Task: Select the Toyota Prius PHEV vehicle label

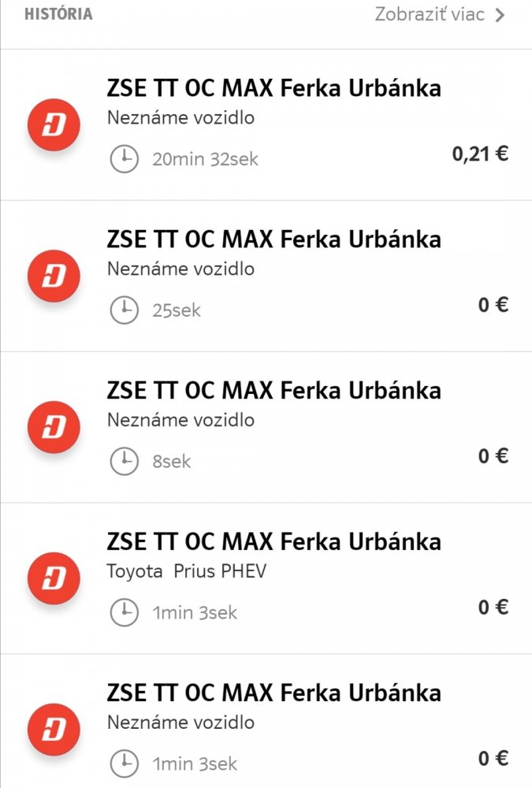Action: click(187, 571)
